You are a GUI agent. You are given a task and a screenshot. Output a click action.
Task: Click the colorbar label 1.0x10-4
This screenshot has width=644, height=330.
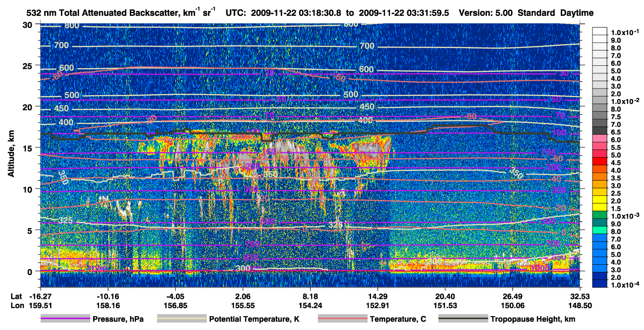point(626,285)
